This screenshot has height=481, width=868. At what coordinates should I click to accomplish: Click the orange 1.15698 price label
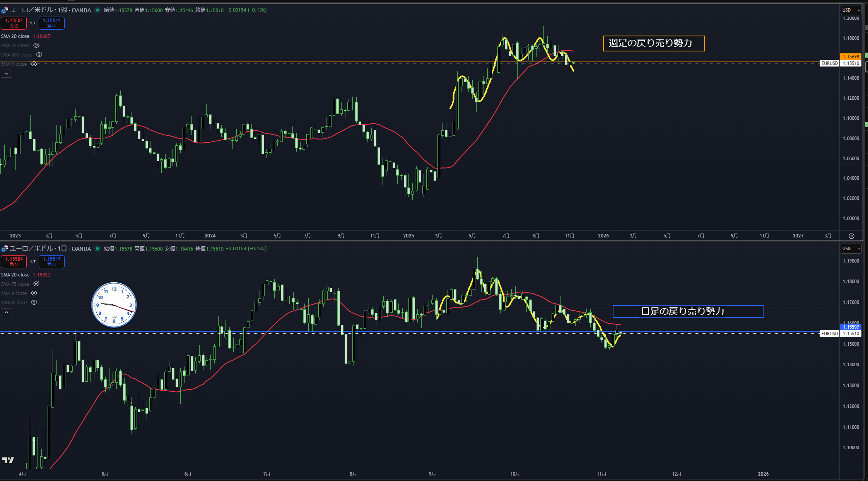coord(851,57)
